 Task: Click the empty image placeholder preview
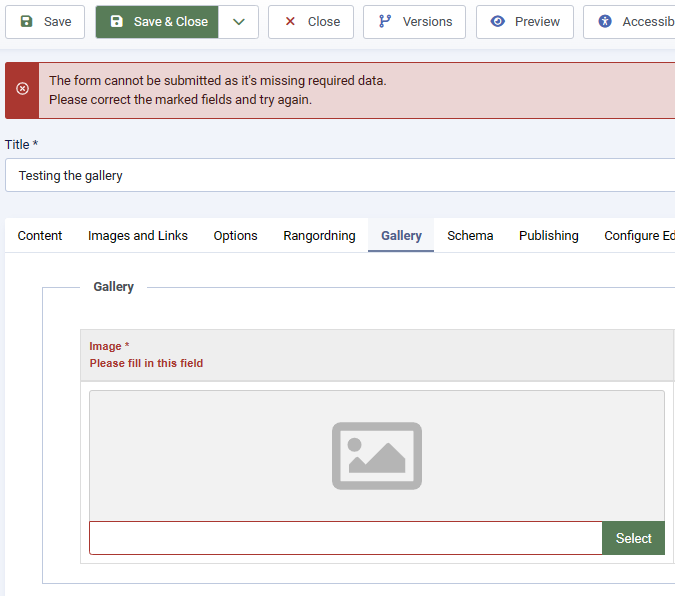coord(376,455)
